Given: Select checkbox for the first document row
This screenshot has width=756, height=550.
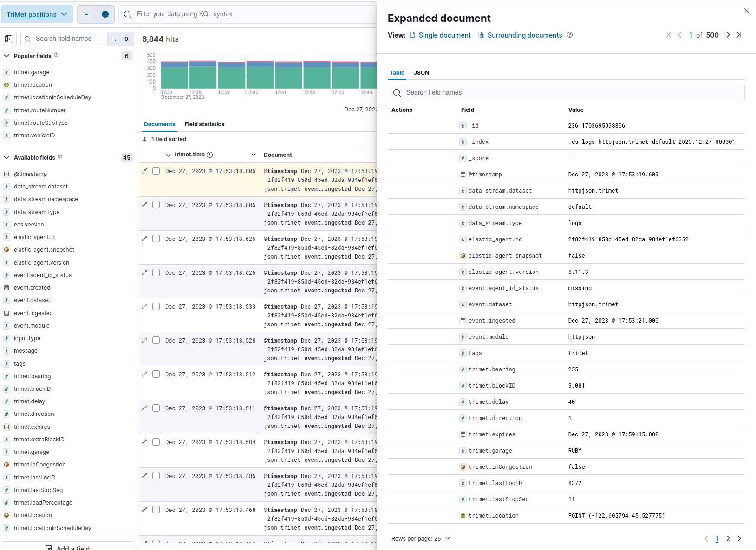Looking at the screenshot, I should 156,171.
